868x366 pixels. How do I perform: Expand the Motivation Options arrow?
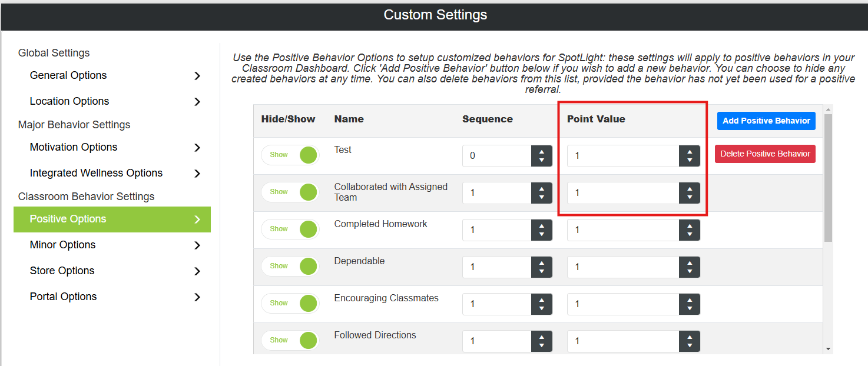tap(197, 148)
